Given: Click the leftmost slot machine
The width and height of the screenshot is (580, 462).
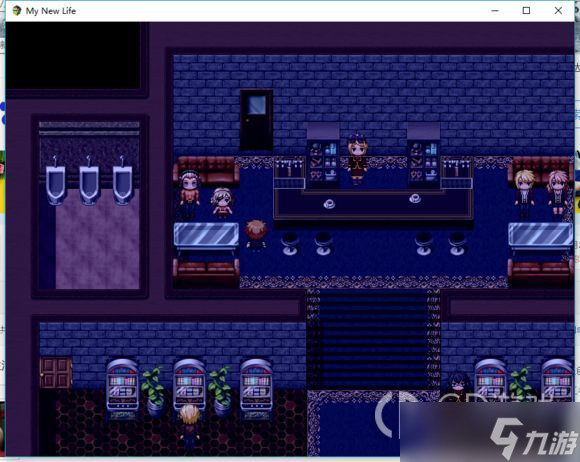Looking at the screenshot, I should coord(122,387).
